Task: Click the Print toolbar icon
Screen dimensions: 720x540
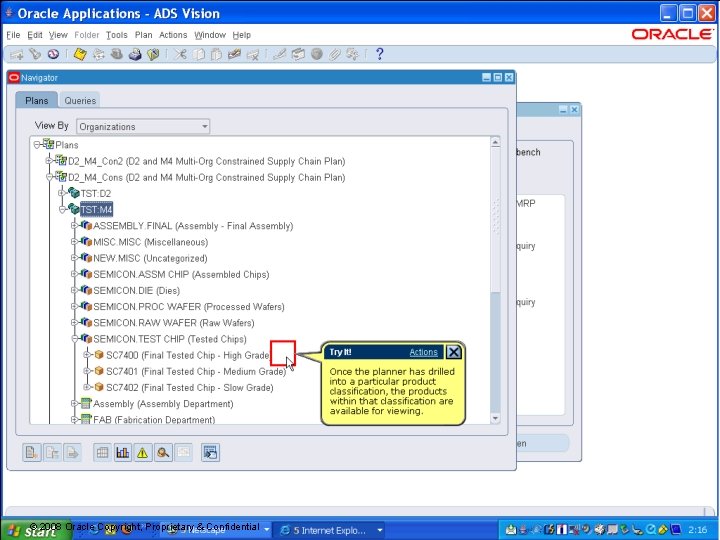Action: [x=135, y=55]
